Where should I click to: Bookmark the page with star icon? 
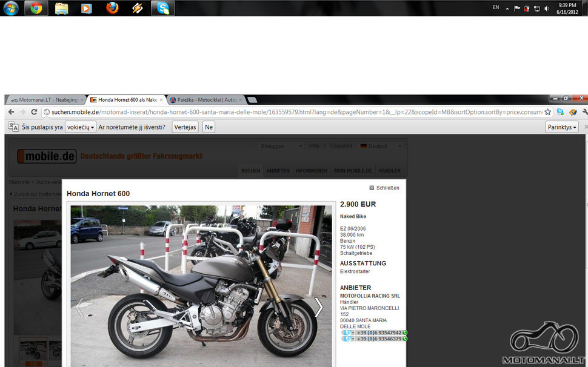pos(548,112)
